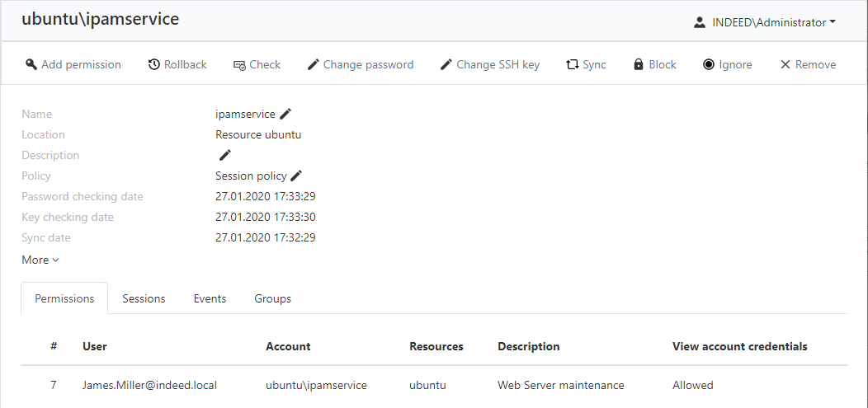Image resolution: width=868 pixels, height=408 pixels.
Task: Click the Ignore circle icon
Action: tap(709, 64)
